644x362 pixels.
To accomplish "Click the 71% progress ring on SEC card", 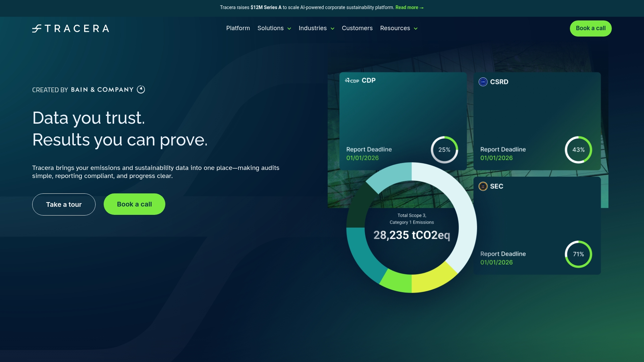I will point(579,254).
